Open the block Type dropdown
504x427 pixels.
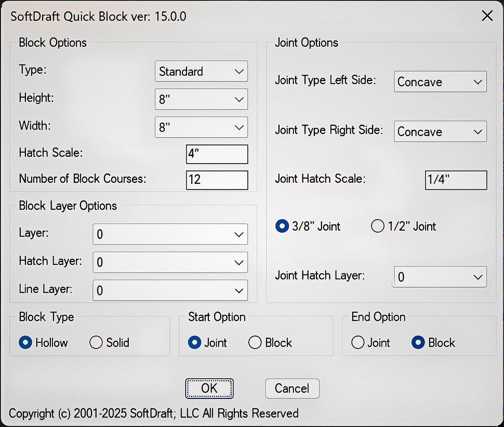pos(201,71)
